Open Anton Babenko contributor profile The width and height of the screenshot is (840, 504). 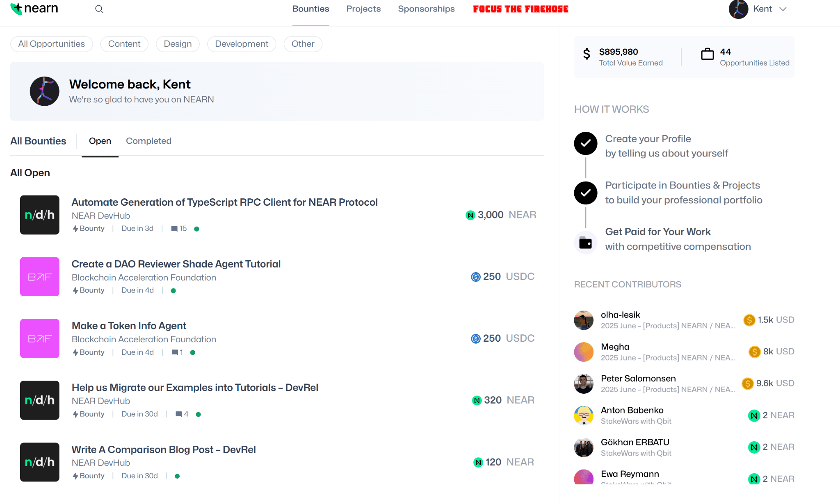pyautogui.click(x=632, y=410)
